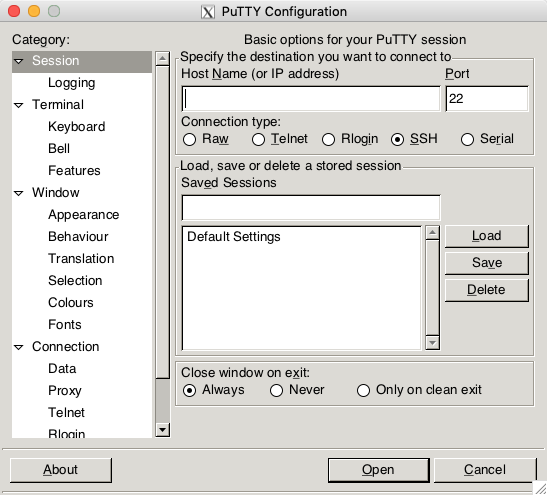Screen dimensions: 547x495
Task: Collapse the Window category triangle
Action: click(19, 193)
